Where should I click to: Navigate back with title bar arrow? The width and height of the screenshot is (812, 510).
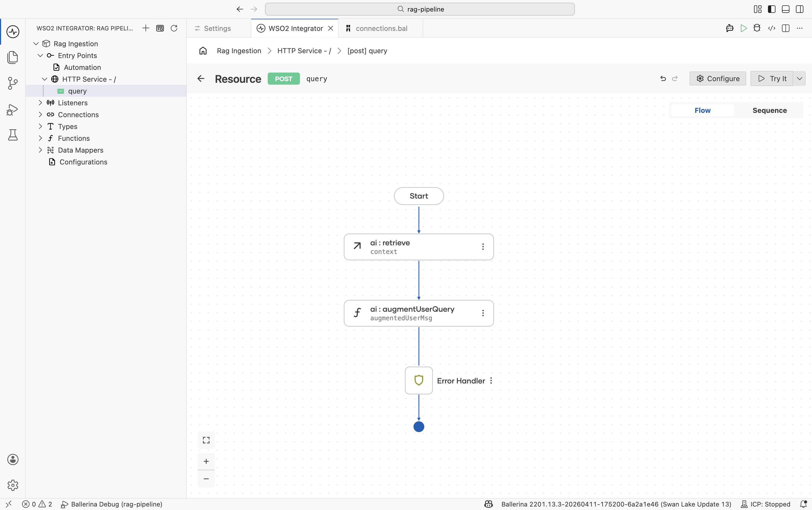[x=240, y=9]
